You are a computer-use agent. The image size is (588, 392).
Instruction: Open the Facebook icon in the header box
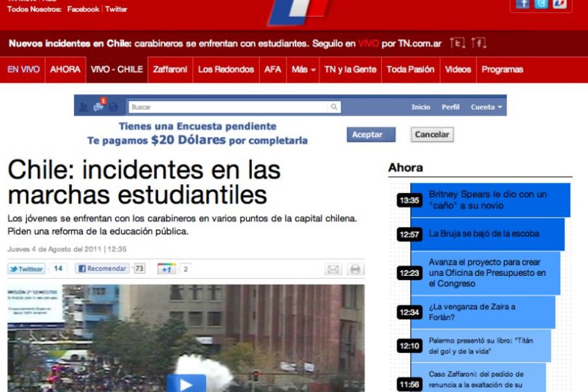tap(523, 3)
